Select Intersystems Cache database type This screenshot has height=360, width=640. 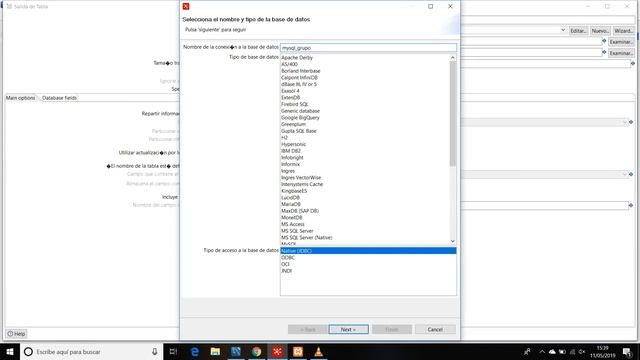(302, 184)
